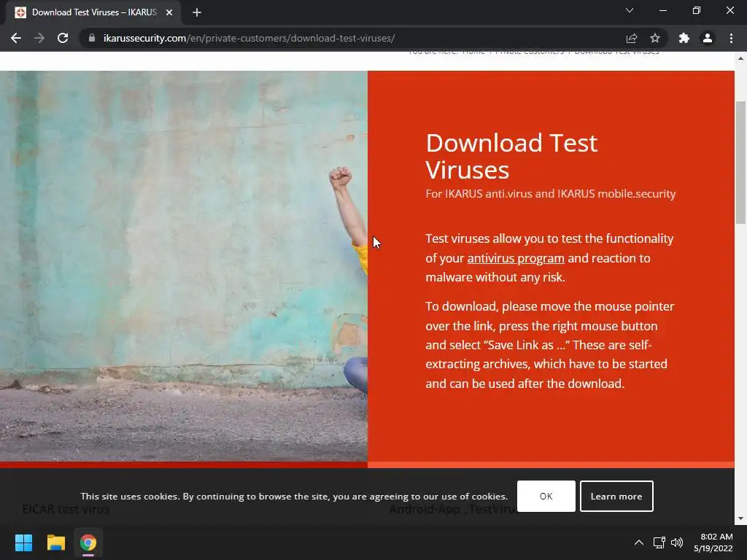This screenshot has height=560, width=747.
Task: Show hidden system tray icons
Action: pos(639,542)
